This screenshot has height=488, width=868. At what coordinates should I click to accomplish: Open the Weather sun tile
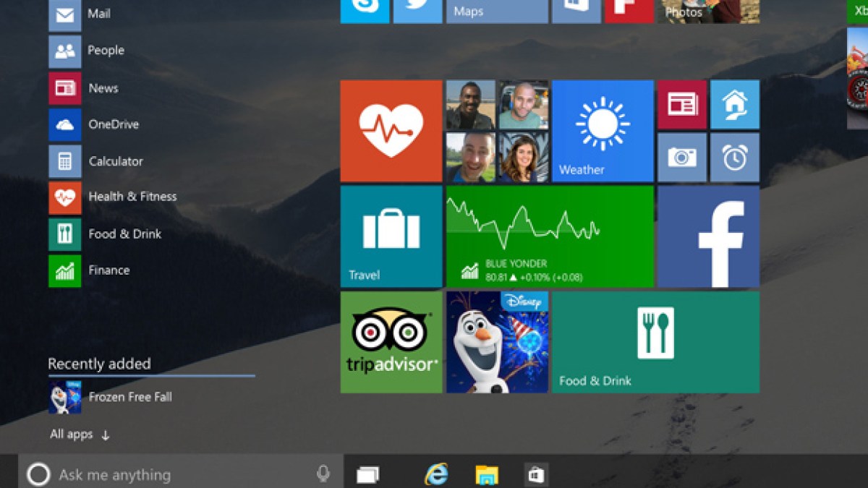[603, 131]
